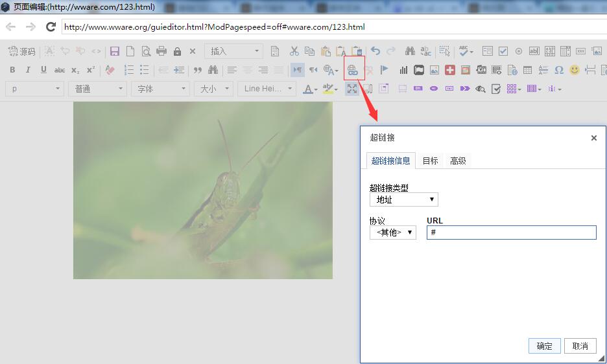Switch to the 高级 tab
The width and height of the screenshot is (607, 364).
(x=458, y=161)
